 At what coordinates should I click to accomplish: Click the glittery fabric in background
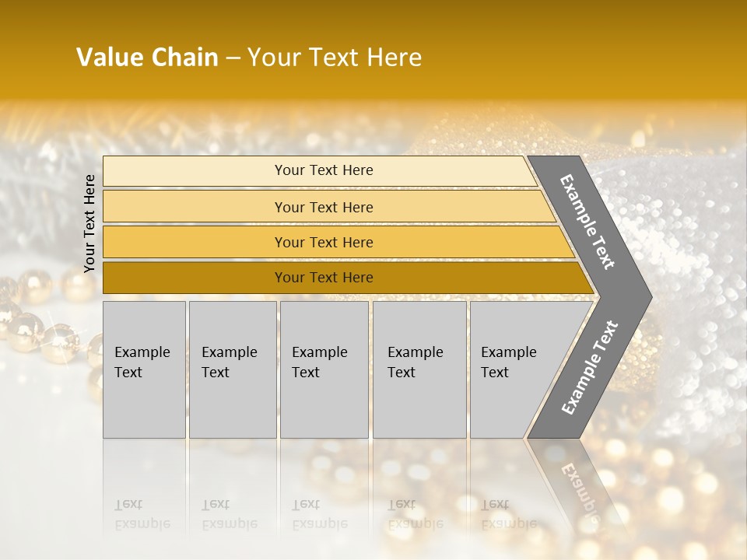693,233
